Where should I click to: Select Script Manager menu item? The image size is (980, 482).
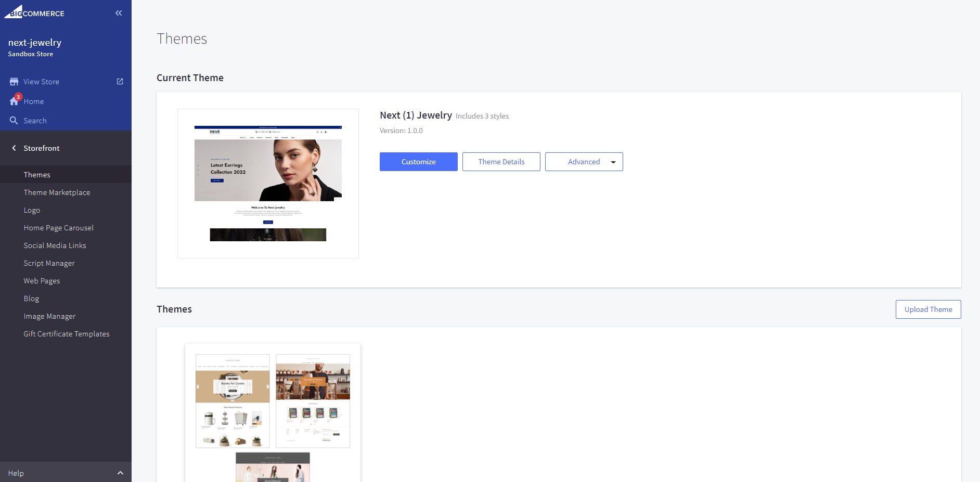49,263
